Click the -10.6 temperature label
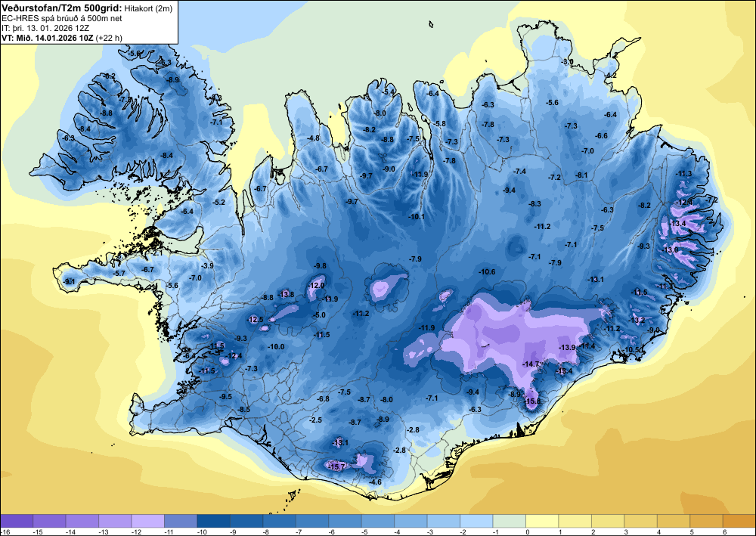 coord(487,272)
